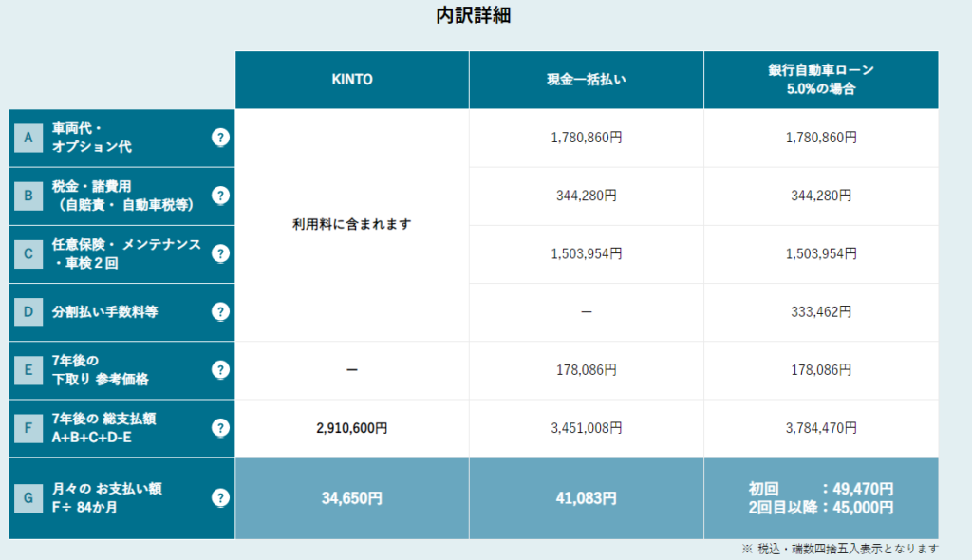Click 初回:49,470円 loan payment text
972x560 pixels.
(x=821, y=489)
